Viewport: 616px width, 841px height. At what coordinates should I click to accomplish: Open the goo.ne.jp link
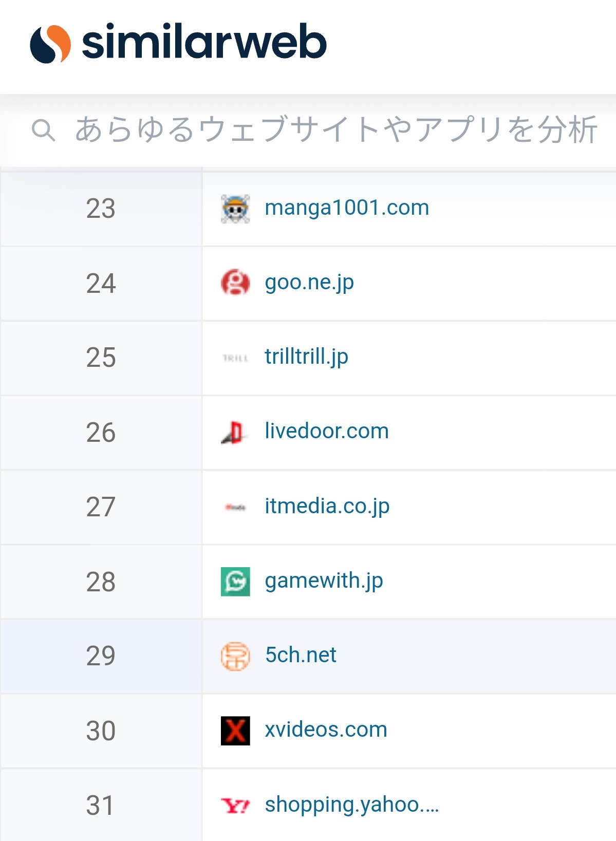click(x=309, y=283)
